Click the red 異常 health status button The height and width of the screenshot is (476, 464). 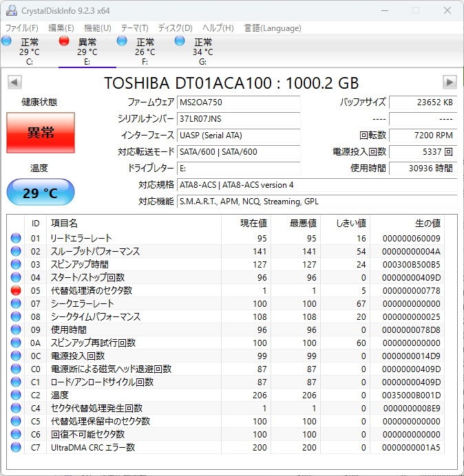[41, 133]
